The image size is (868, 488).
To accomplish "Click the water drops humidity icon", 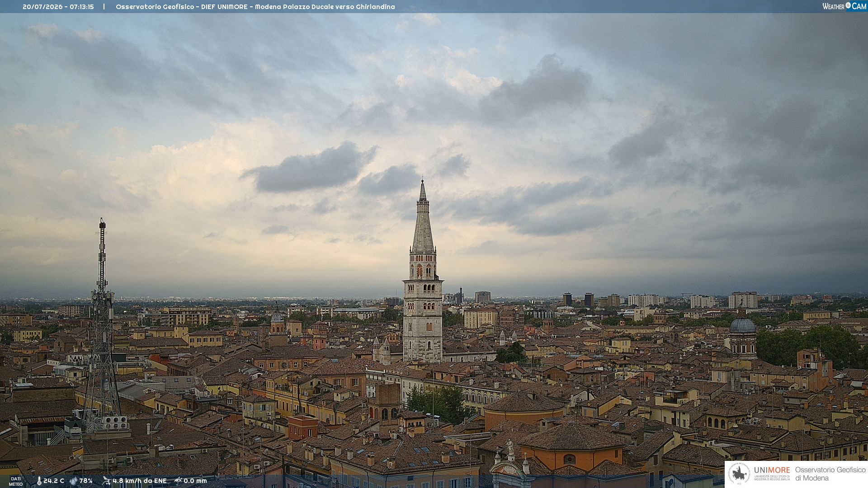I will tap(73, 481).
